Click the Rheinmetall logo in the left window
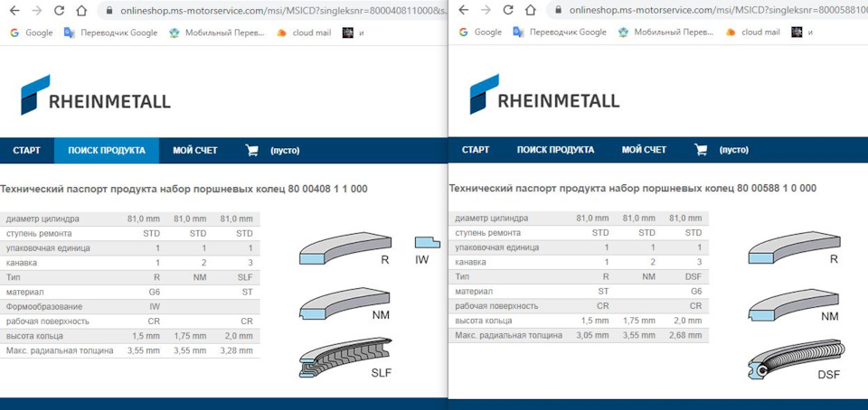 96,95
